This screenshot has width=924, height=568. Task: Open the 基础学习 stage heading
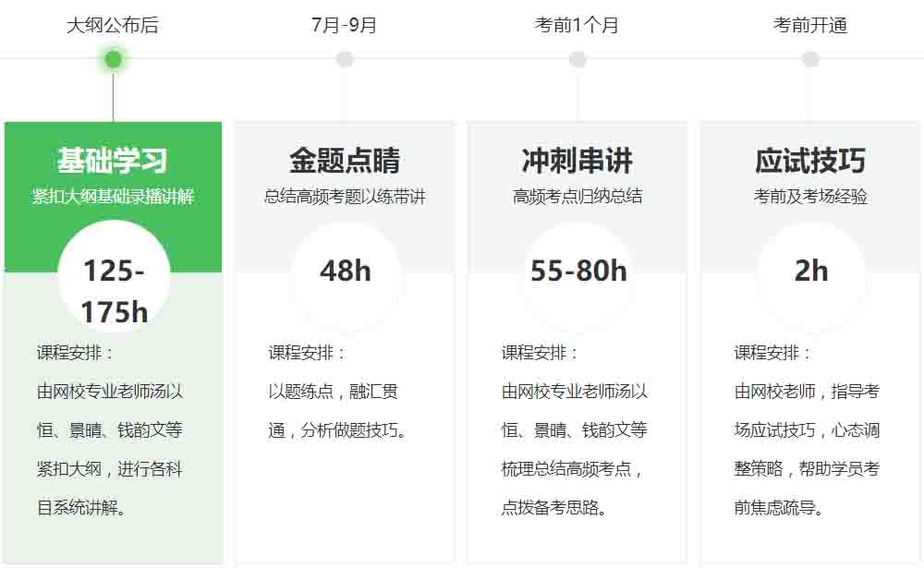[113, 161]
